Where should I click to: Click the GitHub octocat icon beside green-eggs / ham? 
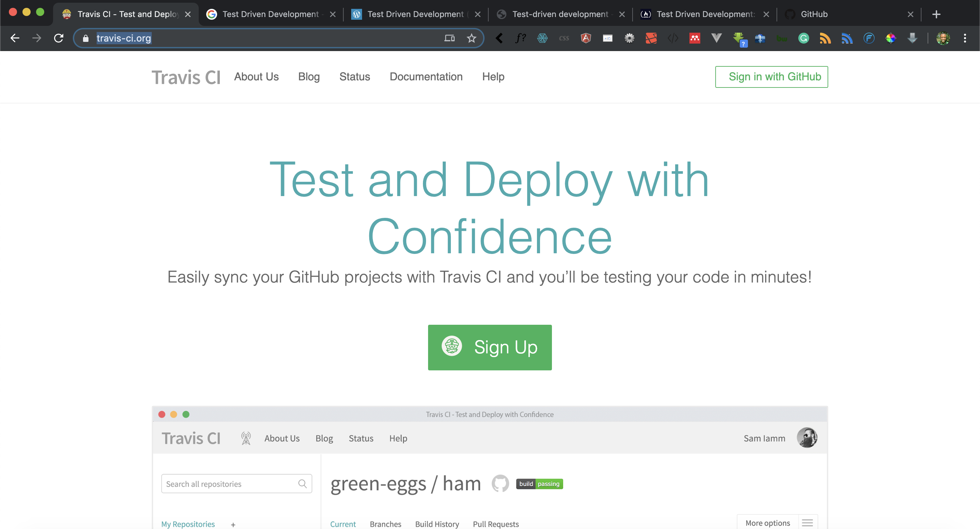tap(500, 483)
